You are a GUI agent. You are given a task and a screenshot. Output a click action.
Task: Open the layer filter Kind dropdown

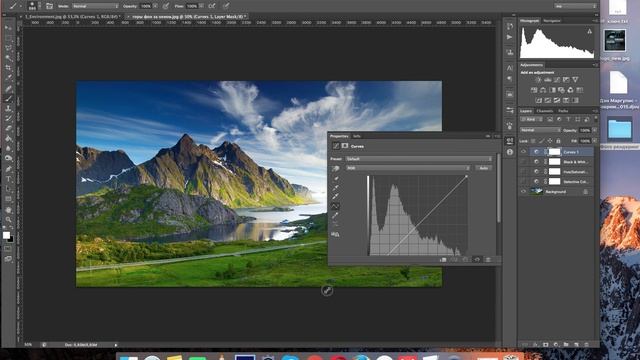pos(532,120)
